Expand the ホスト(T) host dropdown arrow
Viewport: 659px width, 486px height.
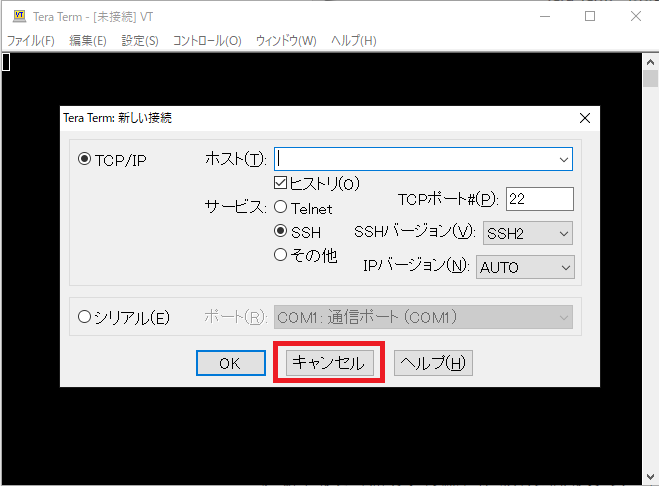coord(564,159)
